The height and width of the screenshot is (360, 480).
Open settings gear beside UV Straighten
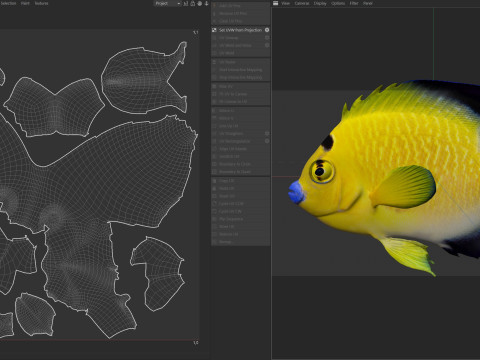click(x=267, y=133)
